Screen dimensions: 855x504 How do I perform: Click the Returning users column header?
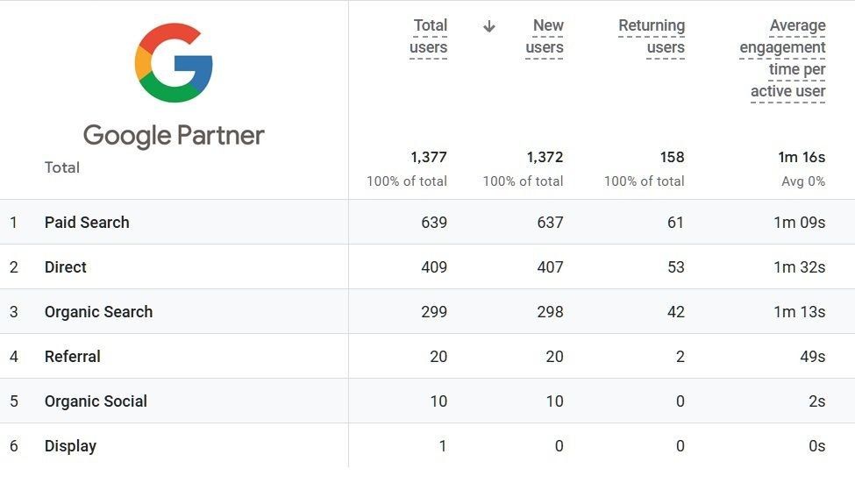[x=652, y=37]
